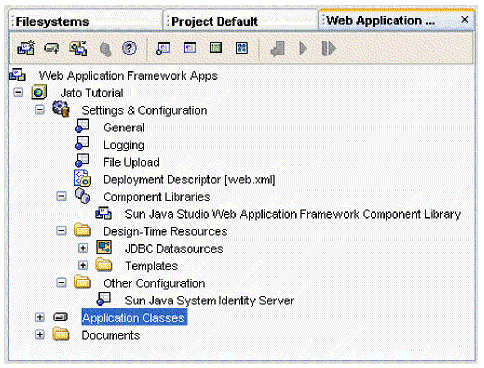484x368 pixels.
Task: Open help via the question mark icon
Action: (129, 48)
